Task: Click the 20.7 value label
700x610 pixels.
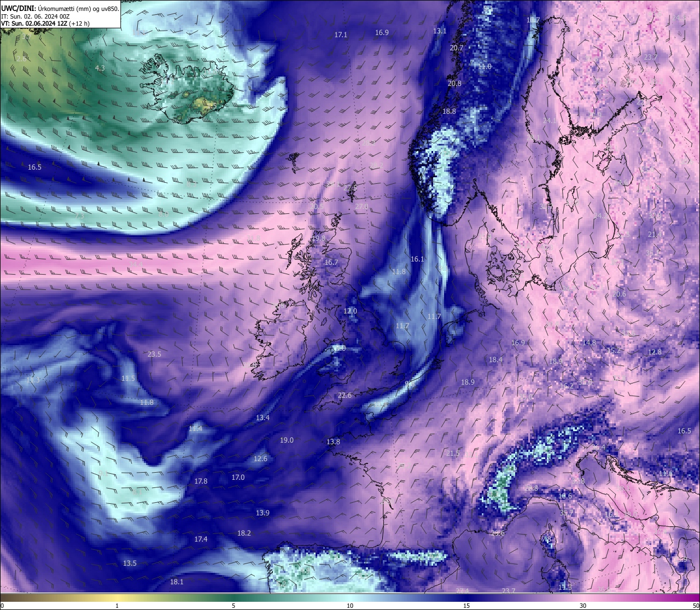Action: 456,48
